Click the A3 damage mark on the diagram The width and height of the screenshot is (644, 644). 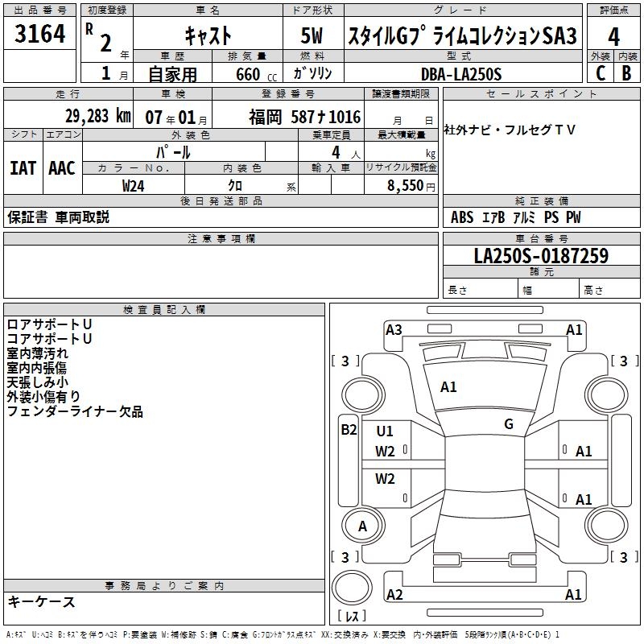click(x=394, y=329)
